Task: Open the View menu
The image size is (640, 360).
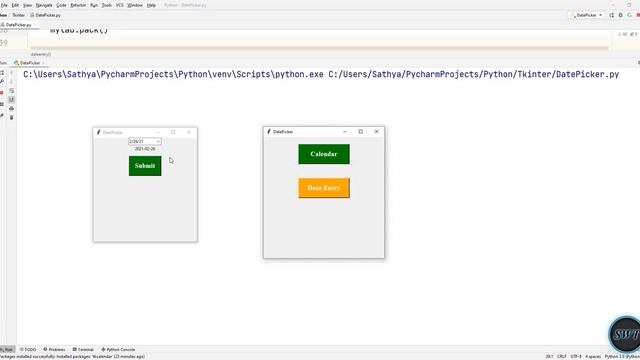Action: pyautogui.click(x=27, y=5)
